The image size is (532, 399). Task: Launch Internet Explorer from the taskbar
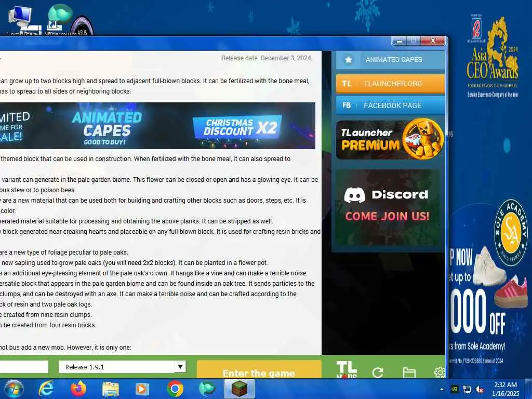point(46,389)
